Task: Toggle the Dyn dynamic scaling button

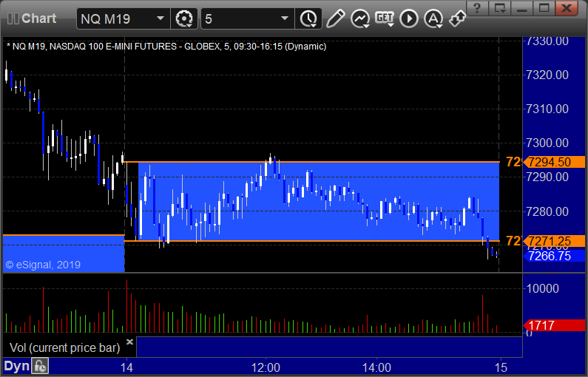Action: tap(16, 366)
